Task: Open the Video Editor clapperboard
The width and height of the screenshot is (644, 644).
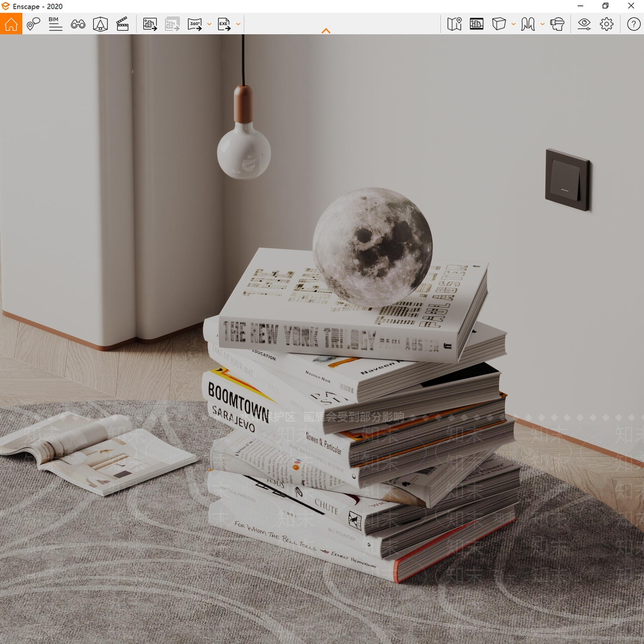Action: 122,24
